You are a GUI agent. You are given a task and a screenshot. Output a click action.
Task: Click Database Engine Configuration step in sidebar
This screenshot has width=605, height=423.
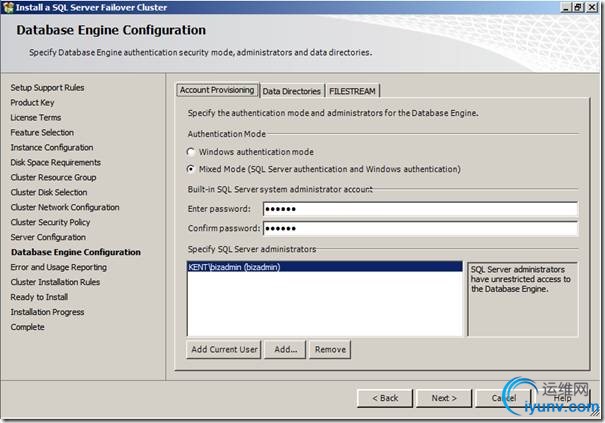(76, 252)
